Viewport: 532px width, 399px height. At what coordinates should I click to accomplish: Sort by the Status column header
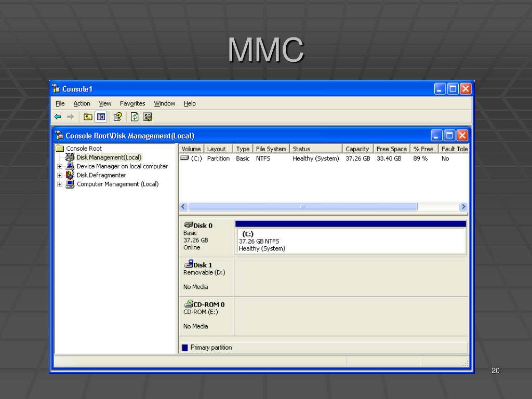pos(316,149)
